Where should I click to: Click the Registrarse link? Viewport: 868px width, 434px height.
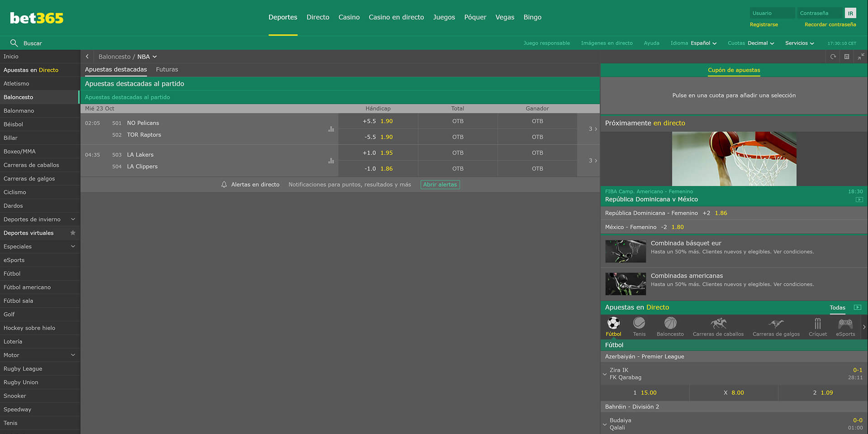pyautogui.click(x=764, y=24)
